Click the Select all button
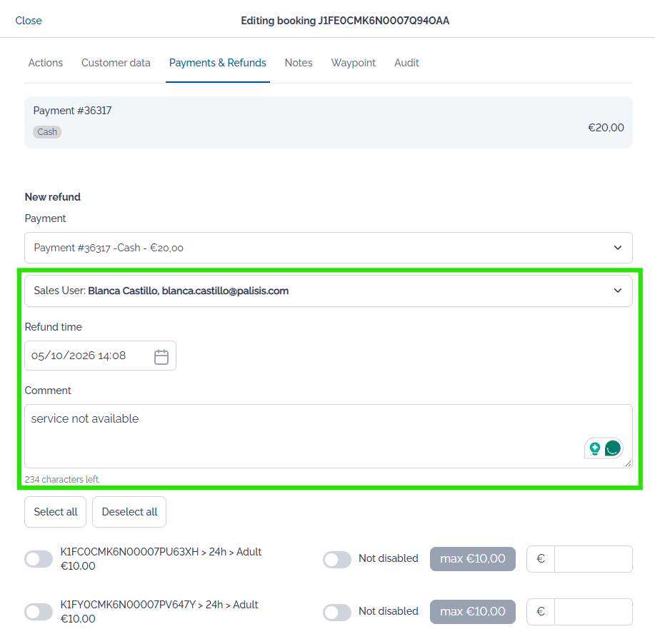The width and height of the screenshot is (655, 644). point(56,512)
